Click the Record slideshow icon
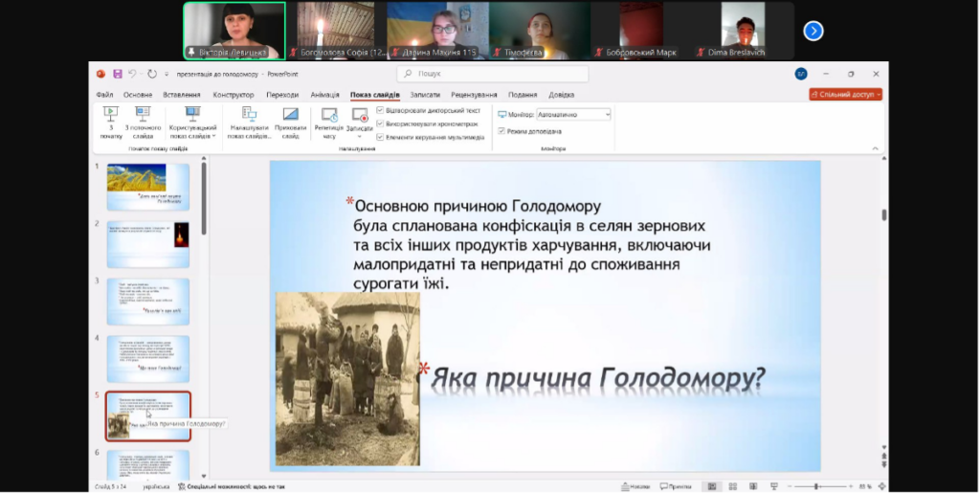 (x=360, y=114)
